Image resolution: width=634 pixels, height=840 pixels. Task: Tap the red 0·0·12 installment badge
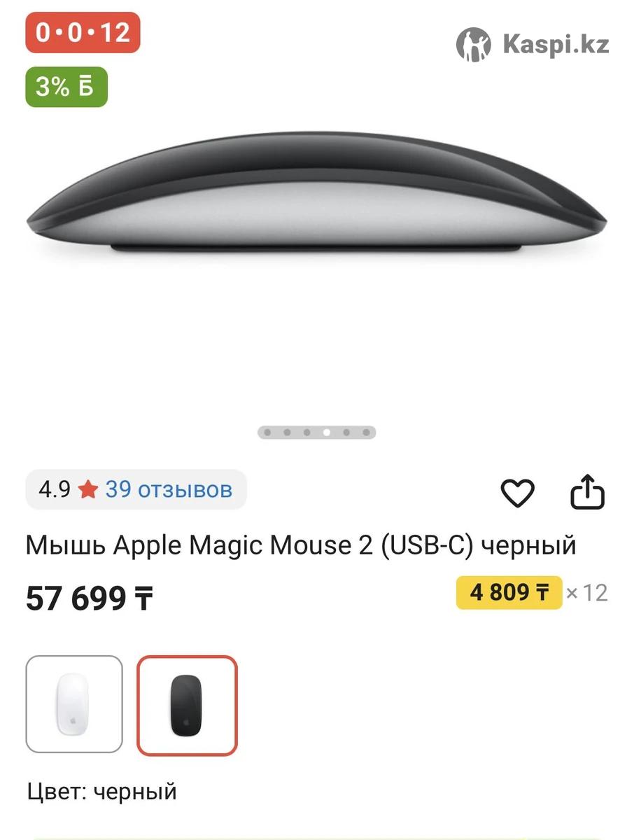click(x=83, y=33)
